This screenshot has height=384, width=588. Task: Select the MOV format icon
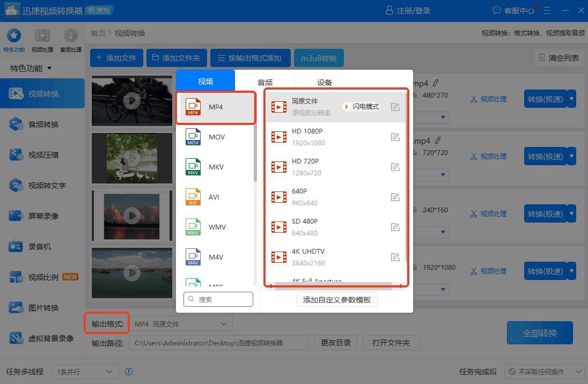point(193,137)
